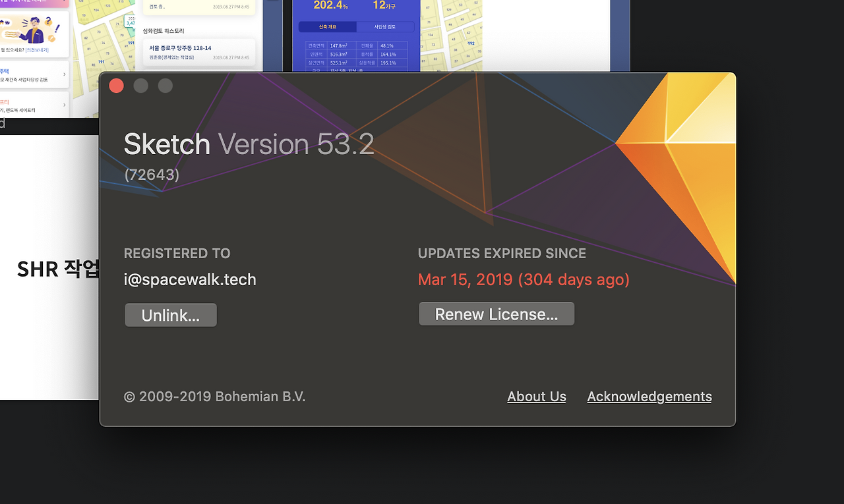Open the About Us link

[537, 397]
